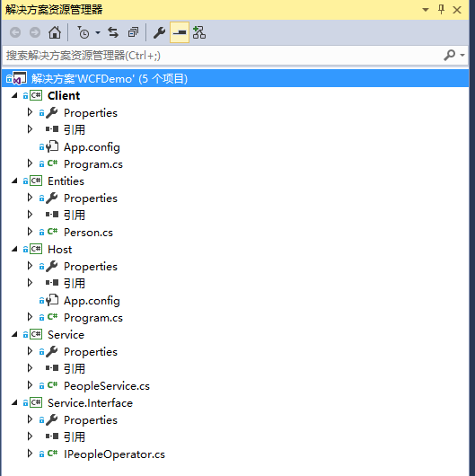Click Properties wrench icon under Entities
This screenshot has width=475, height=476.
52,198
